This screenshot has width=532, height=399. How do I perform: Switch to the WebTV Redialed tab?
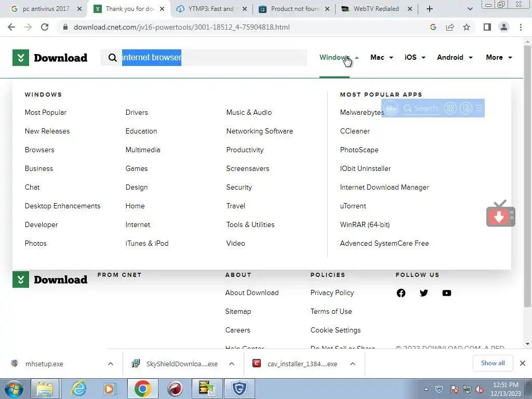pyautogui.click(x=376, y=9)
